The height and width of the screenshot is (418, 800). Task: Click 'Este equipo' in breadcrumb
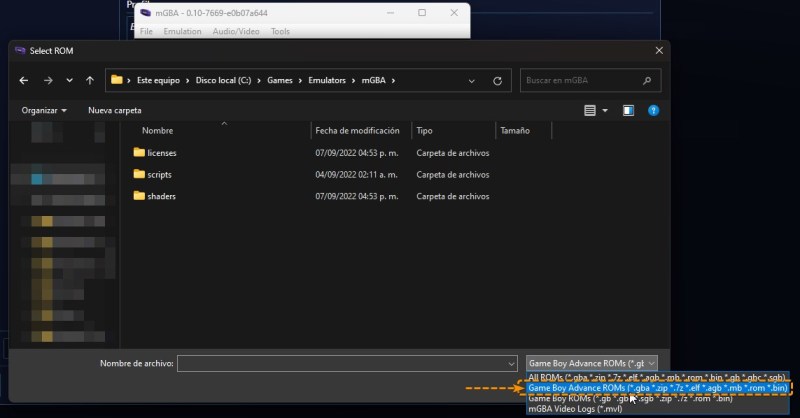point(158,81)
